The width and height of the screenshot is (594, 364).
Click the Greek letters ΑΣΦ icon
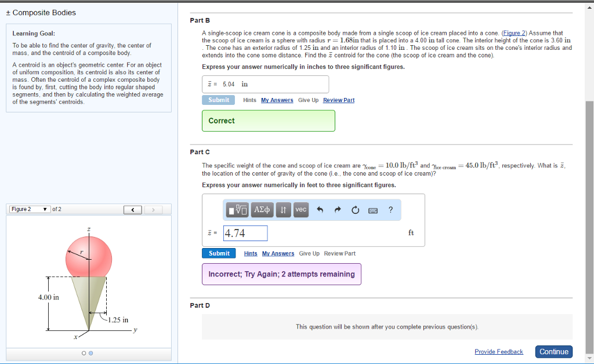click(261, 209)
